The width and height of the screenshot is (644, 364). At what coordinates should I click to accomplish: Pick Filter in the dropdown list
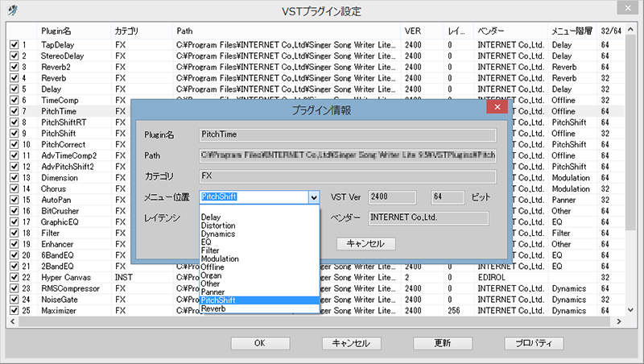(x=259, y=250)
